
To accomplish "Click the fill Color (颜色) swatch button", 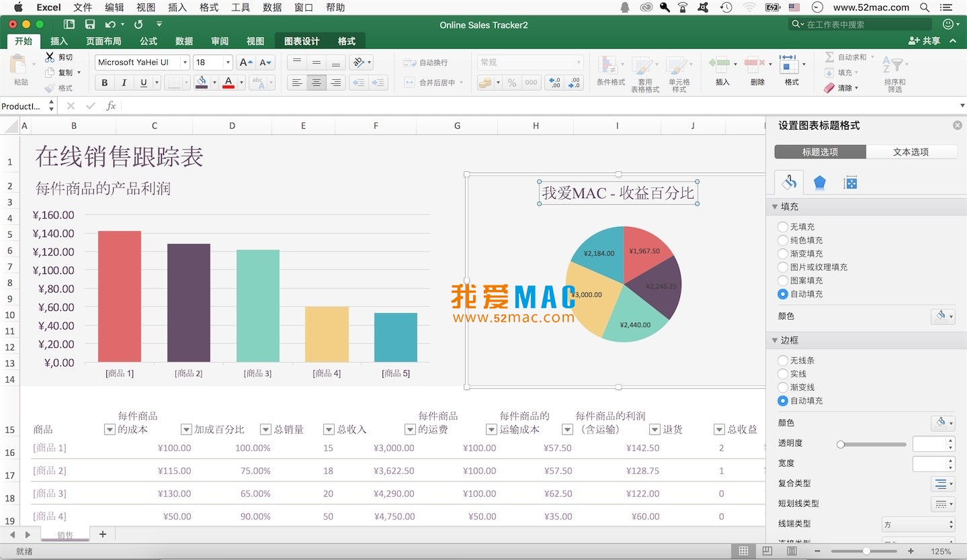I will [x=943, y=316].
